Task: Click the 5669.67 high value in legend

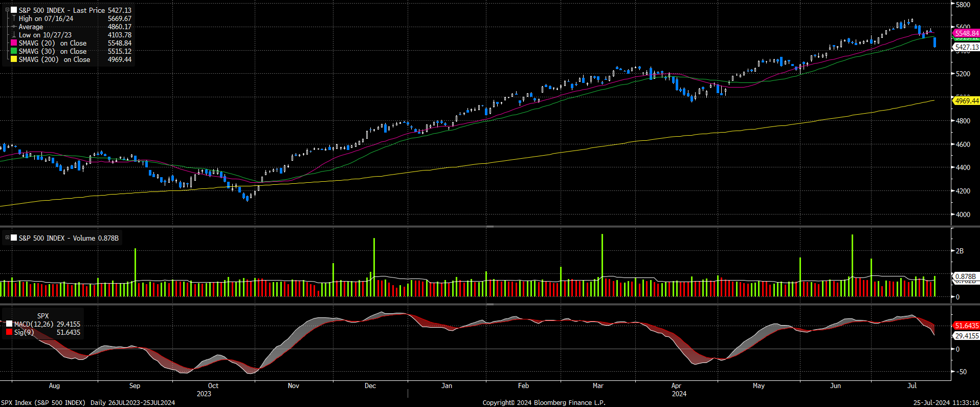Action: point(120,18)
